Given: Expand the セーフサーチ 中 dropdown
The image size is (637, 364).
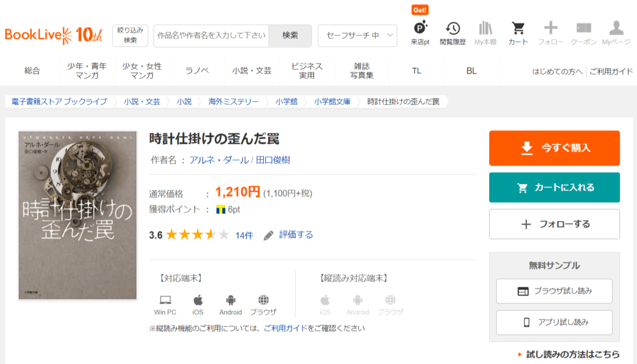Looking at the screenshot, I should click(357, 36).
